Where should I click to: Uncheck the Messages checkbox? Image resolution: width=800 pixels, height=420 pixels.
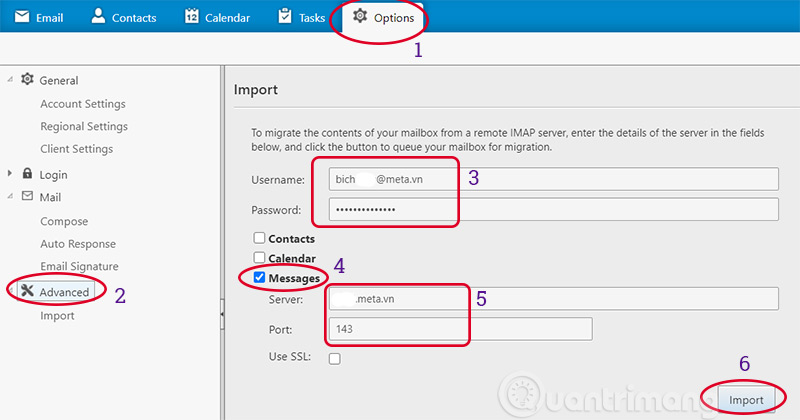(x=259, y=277)
